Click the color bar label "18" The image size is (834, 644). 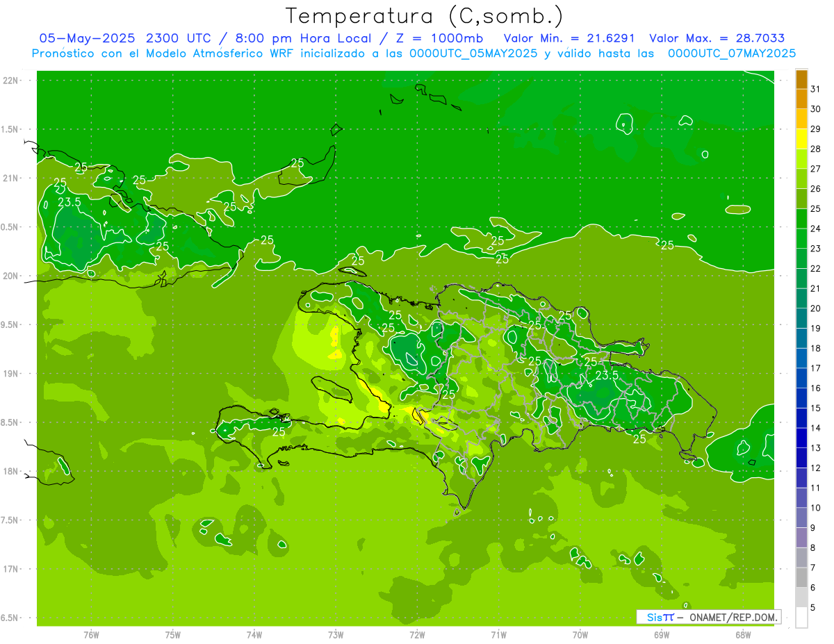816,348
